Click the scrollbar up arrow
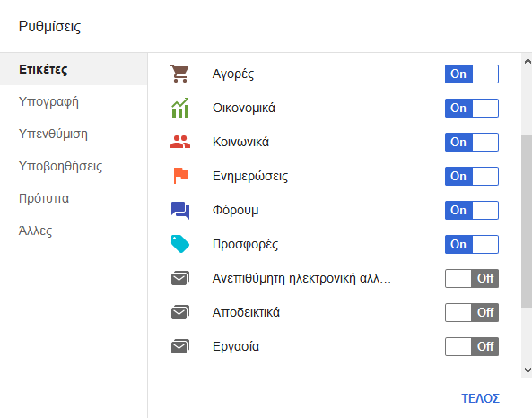The width and height of the screenshot is (532, 418). click(528, 61)
